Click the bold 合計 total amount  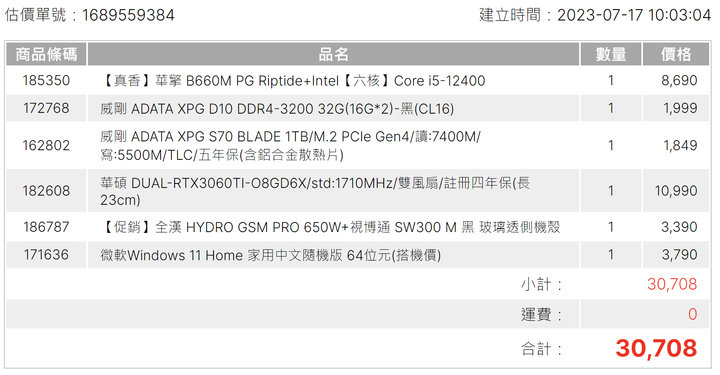click(x=656, y=348)
